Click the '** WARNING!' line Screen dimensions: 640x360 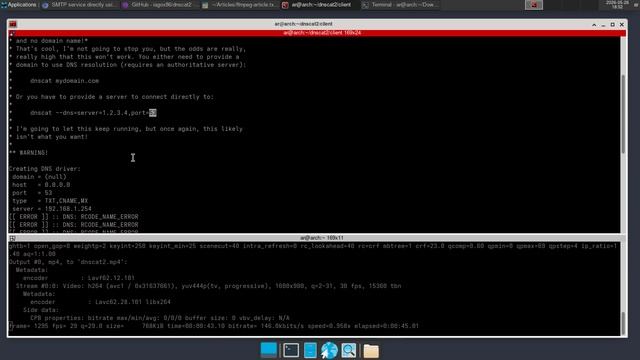pyautogui.click(x=29, y=153)
